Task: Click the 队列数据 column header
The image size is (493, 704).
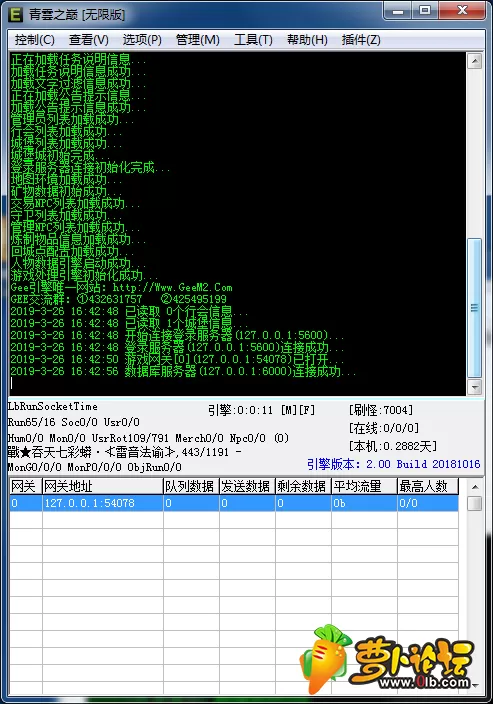Action: coord(191,486)
